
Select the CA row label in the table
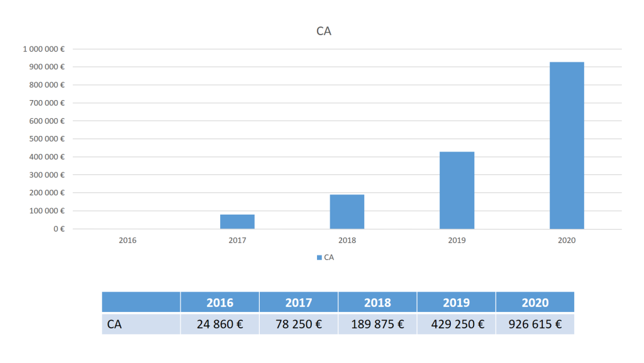coord(141,324)
